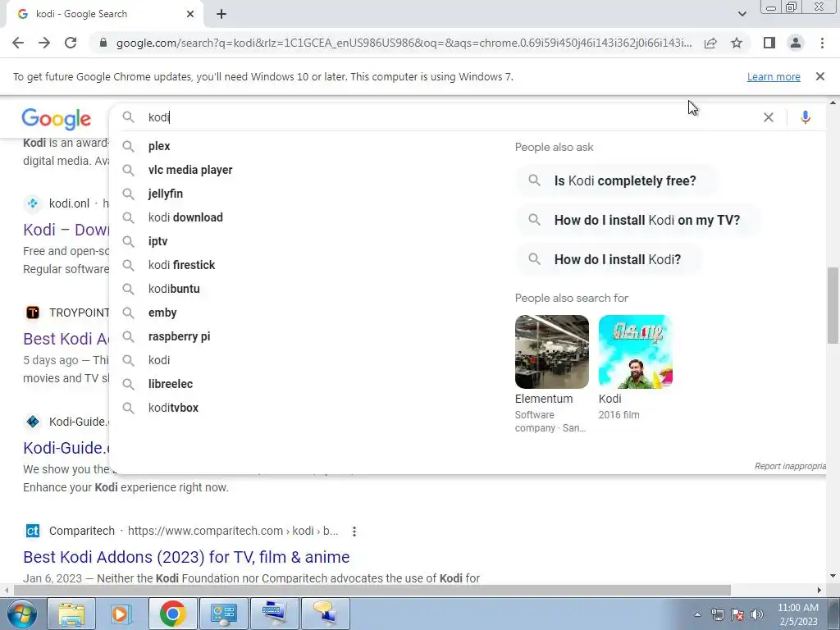
Task: Choose the koditvbox suggestion
Action: [x=173, y=408]
